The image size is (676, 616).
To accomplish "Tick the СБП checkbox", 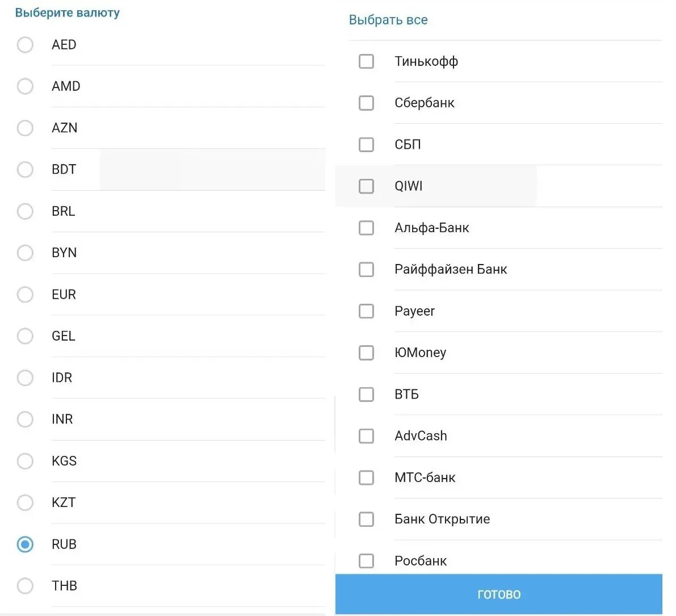I will [367, 145].
